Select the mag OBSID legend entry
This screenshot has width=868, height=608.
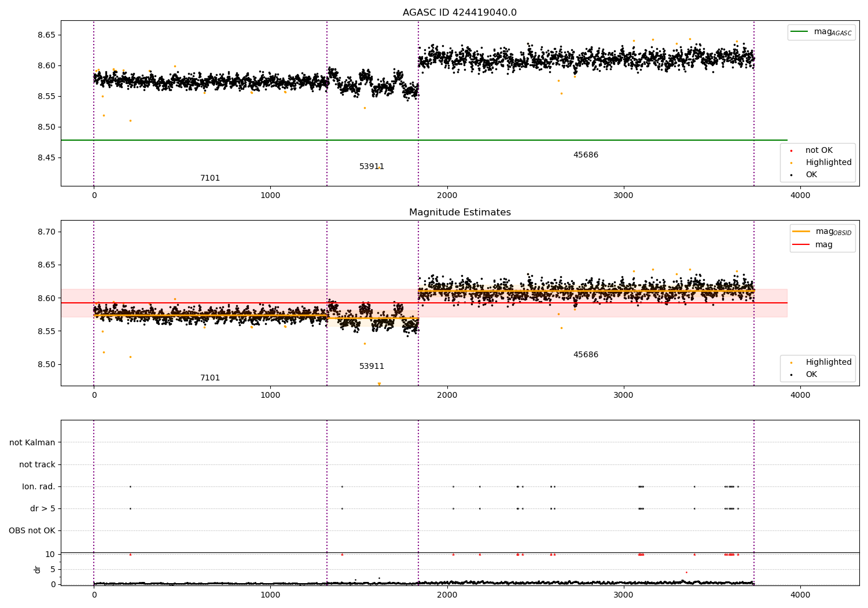[822, 232]
